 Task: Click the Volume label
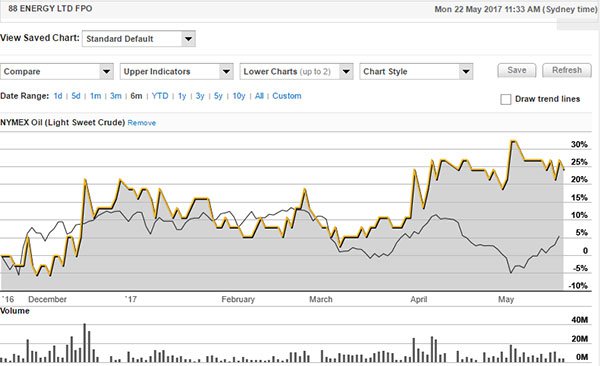15,311
